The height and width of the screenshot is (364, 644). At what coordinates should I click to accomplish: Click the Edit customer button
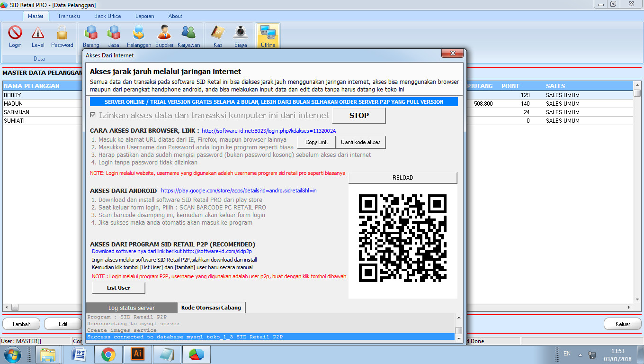pyautogui.click(x=63, y=324)
